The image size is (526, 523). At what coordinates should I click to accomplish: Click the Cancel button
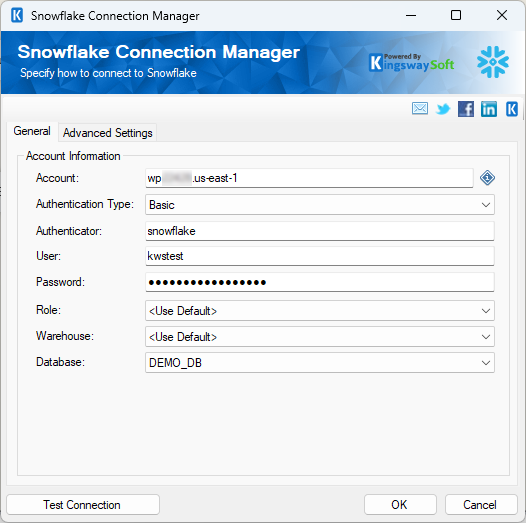[x=481, y=505]
